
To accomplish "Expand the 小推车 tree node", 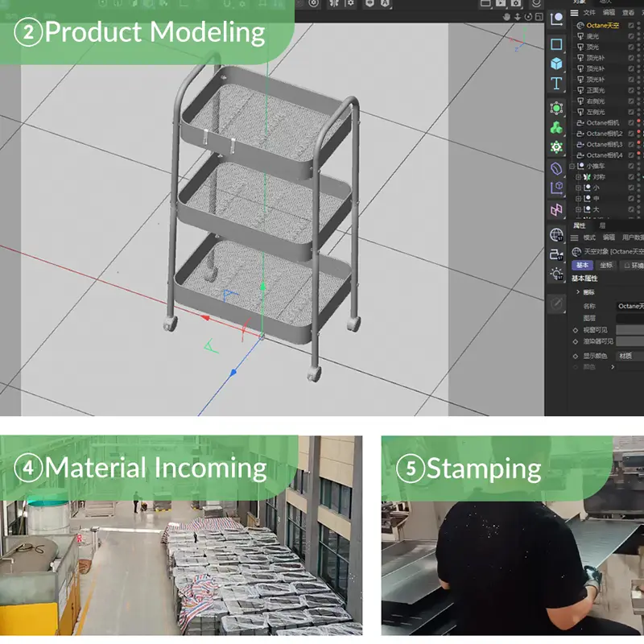I will tap(572, 166).
